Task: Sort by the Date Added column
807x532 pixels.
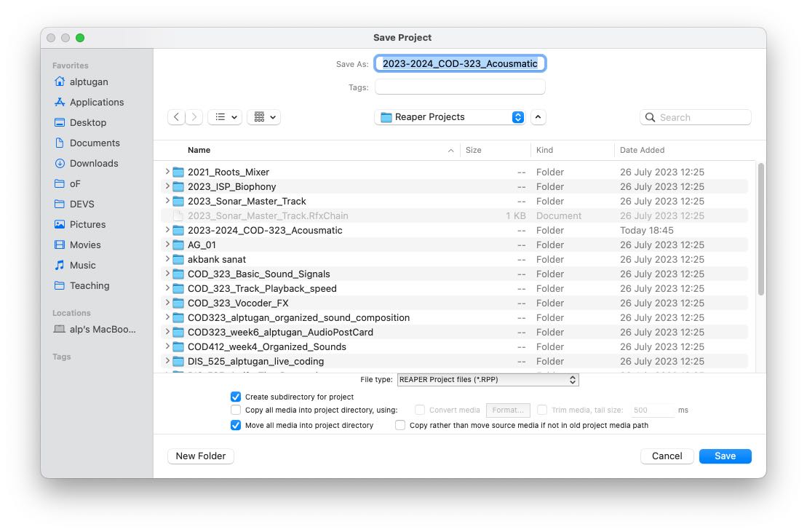Action: click(x=642, y=150)
